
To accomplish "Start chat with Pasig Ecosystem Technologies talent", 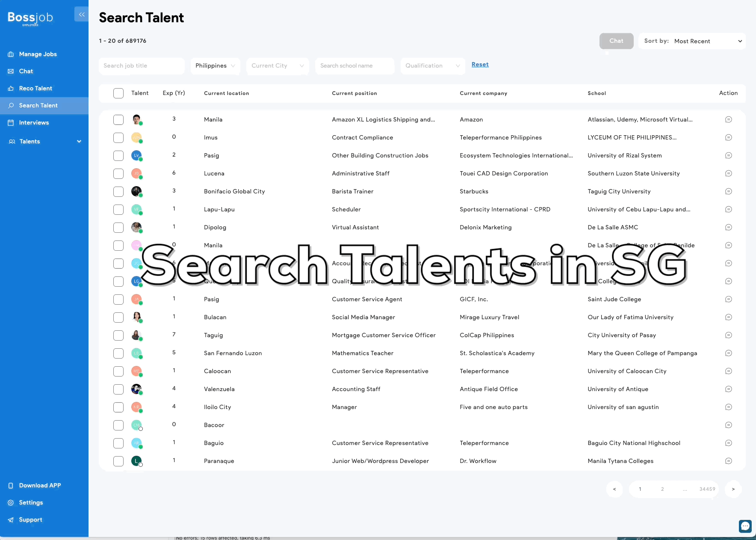I will click(x=729, y=156).
